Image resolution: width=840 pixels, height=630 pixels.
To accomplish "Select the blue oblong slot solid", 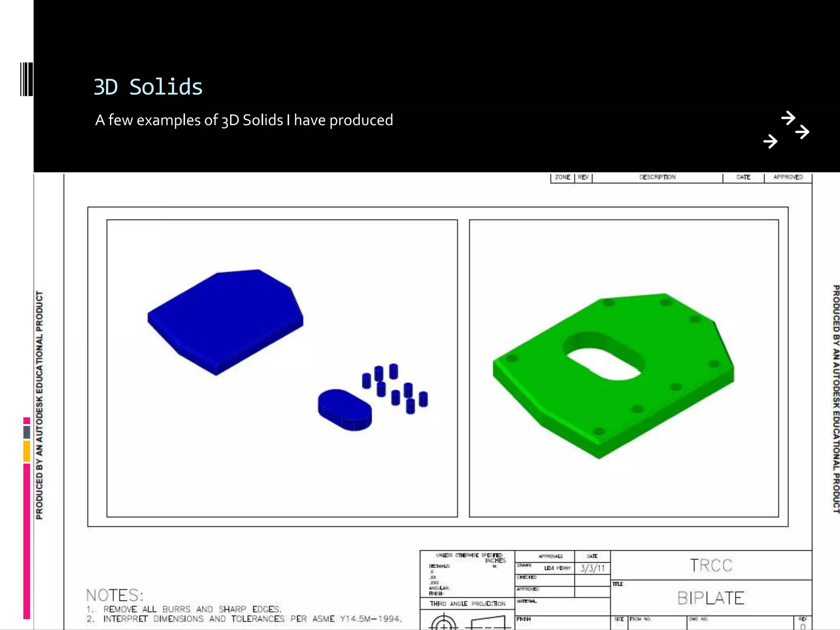I will click(345, 409).
